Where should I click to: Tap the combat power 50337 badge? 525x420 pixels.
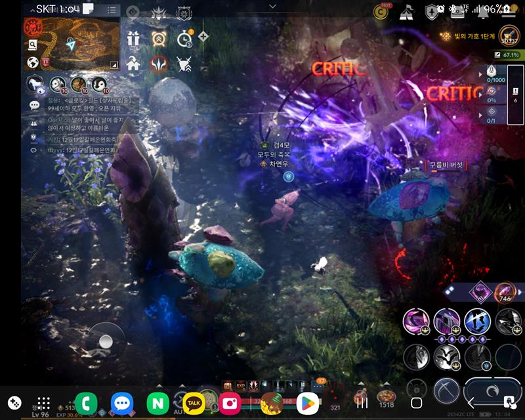[509, 36]
